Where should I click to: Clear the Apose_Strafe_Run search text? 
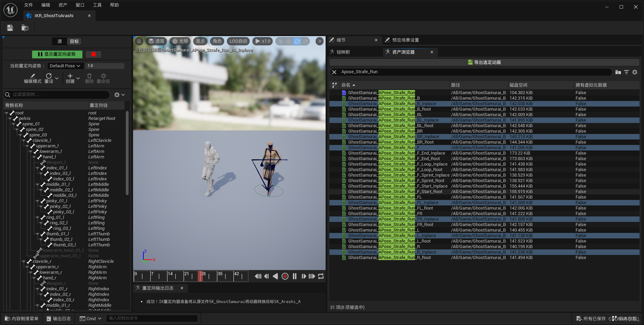pyautogui.click(x=334, y=72)
